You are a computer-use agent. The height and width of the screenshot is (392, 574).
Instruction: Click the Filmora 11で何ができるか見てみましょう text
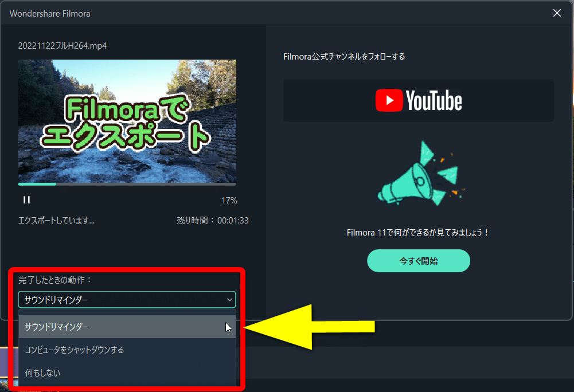[x=417, y=233]
